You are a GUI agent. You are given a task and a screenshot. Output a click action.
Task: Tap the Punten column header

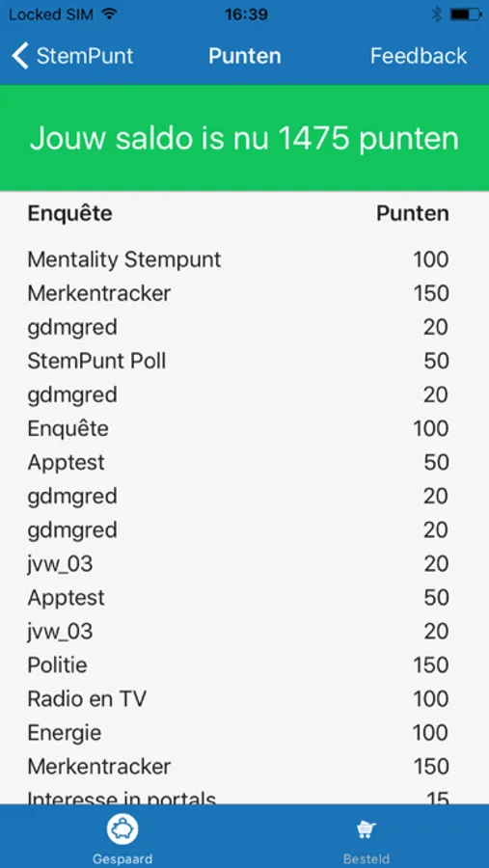click(413, 213)
